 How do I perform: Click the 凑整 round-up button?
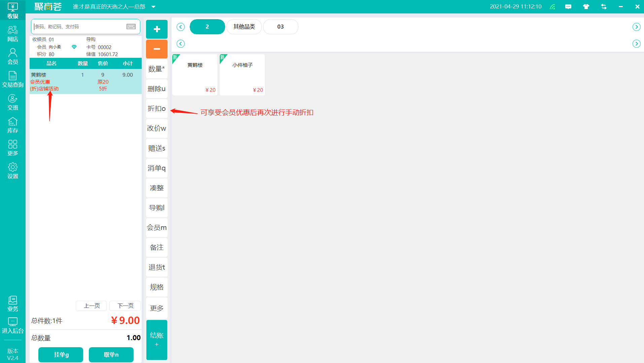[x=157, y=188]
